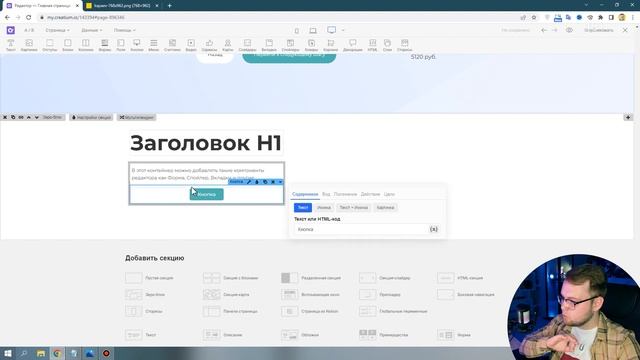The width and height of the screenshot is (640, 360).
Task: Switch to Действие tab
Action: (370, 194)
